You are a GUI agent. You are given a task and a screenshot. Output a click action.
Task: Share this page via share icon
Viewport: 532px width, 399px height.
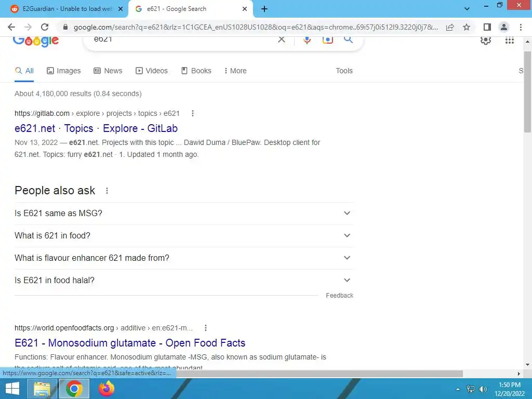(x=450, y=27)
